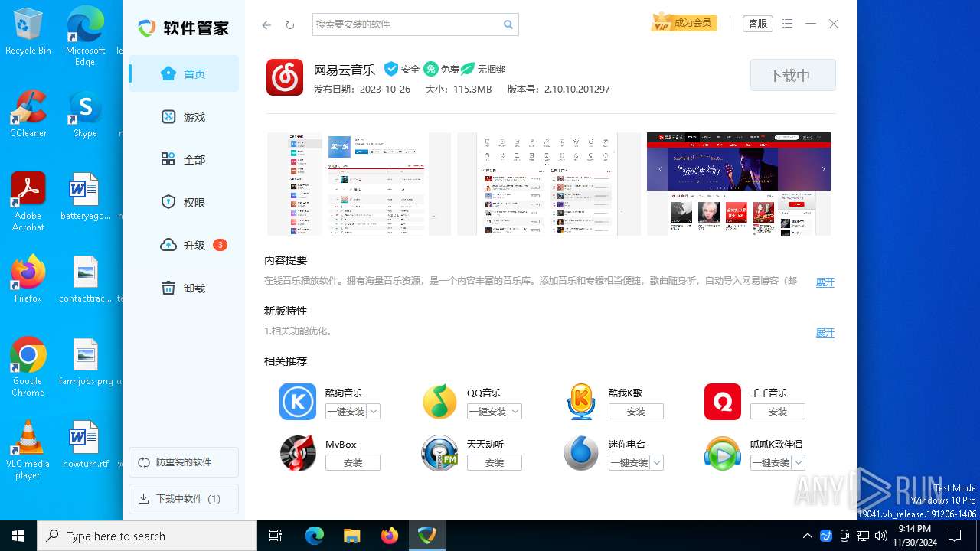Viewport: 980px width, 551px height.
Task: Click the Windows Start button
Action: (x=18, y=536)
